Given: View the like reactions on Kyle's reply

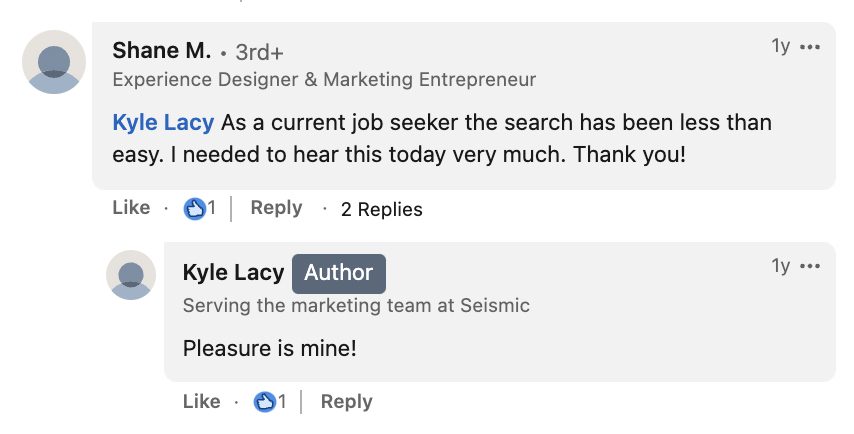Looking at the screenshot, I should tap(270, 402).
